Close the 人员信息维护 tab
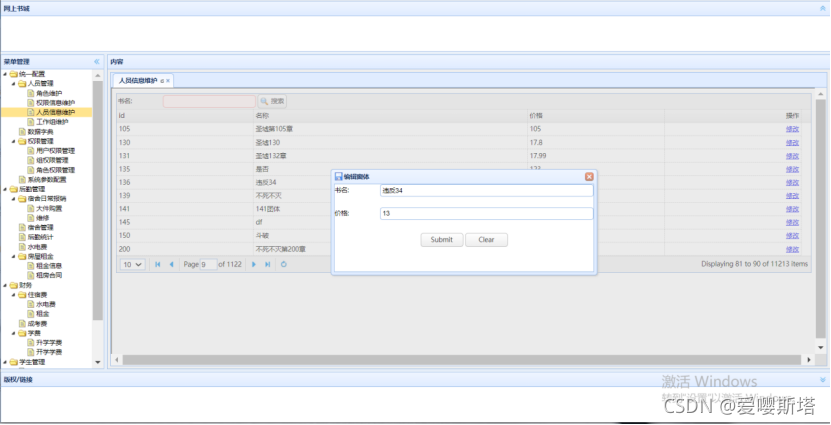 coord(168,81)
